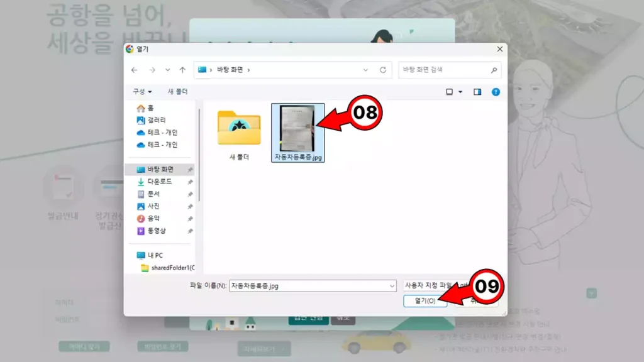The width and height of the screenshot is (644, 362).
Task: Open the help question mark icon
Action: (496, 92)
